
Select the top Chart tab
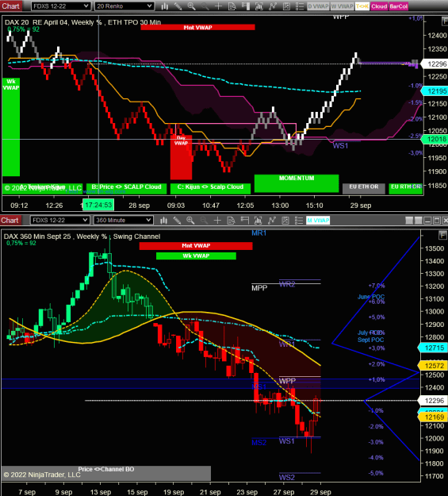tap(11, 6)
